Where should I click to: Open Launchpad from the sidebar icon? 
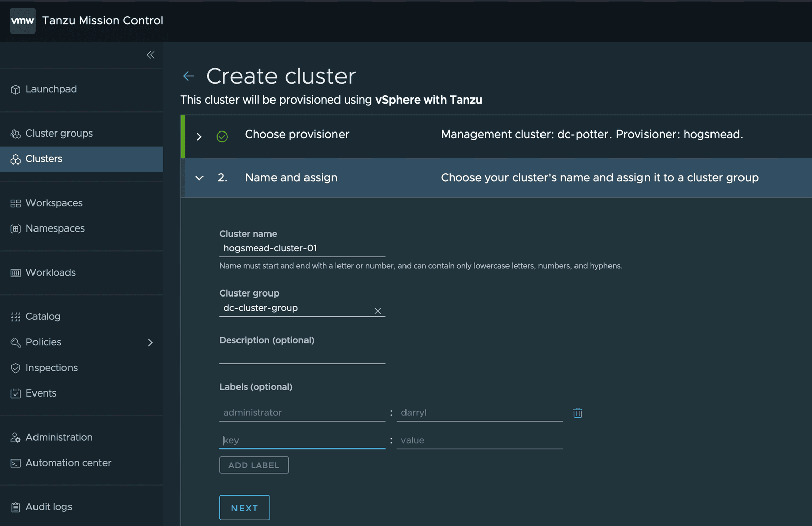[15, 89]
